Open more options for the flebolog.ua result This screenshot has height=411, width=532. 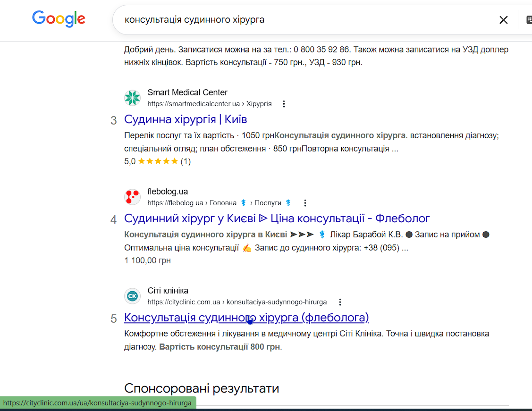pos(305,203)
